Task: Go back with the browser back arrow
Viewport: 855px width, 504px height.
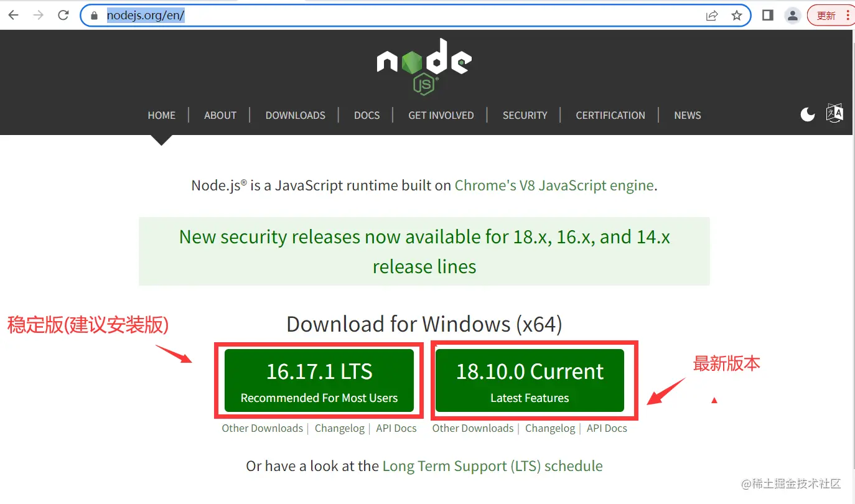Action: (x=14, y=16)
